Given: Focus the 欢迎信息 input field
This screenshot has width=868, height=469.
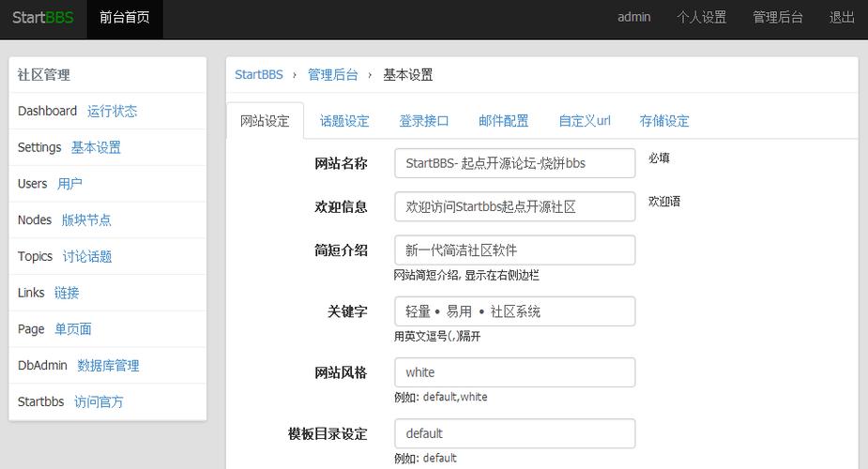Looking at the screenshot, I should [x=515, y=207].
